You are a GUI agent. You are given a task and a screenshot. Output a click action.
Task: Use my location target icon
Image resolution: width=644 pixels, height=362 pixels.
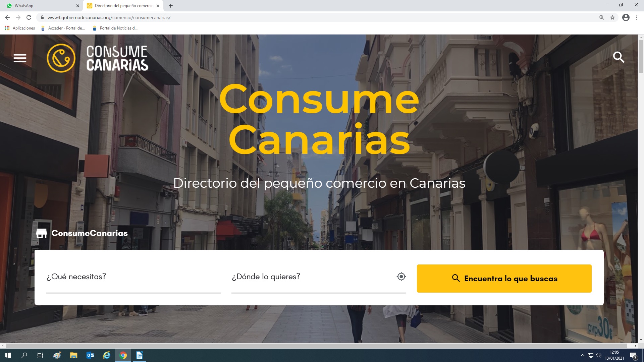401,277
